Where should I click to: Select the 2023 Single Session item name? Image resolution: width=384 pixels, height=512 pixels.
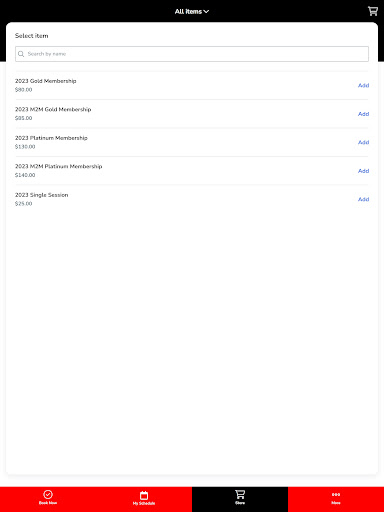tap(42, 195)
